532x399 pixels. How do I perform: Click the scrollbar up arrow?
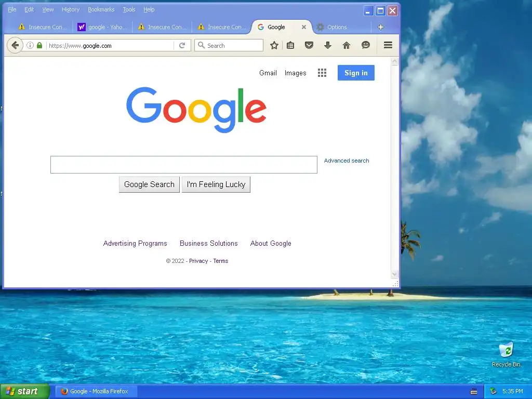click(394, 61)
